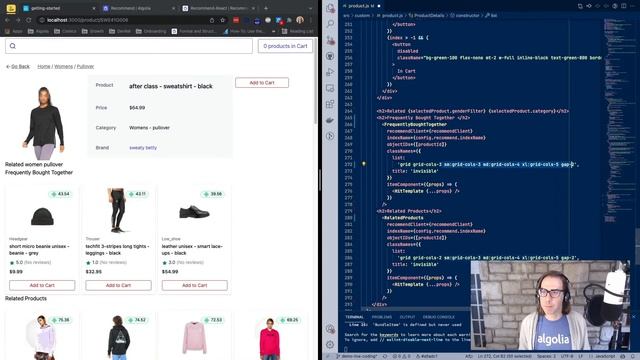Click grey beanie product image
The width and height of the screenshot is (640, 360).
[42, 216]
